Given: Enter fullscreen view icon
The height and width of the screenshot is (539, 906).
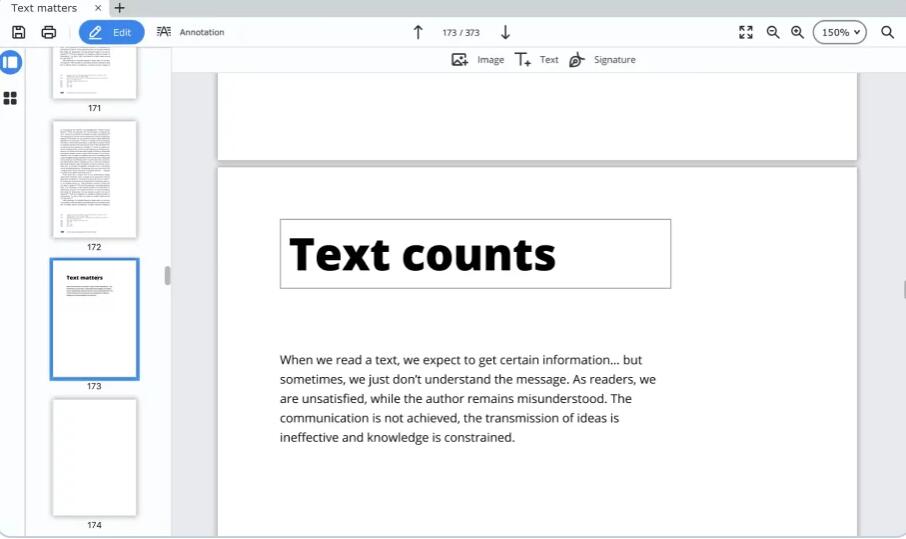Looking at the screenshot, I should click(x=746, y=32).
